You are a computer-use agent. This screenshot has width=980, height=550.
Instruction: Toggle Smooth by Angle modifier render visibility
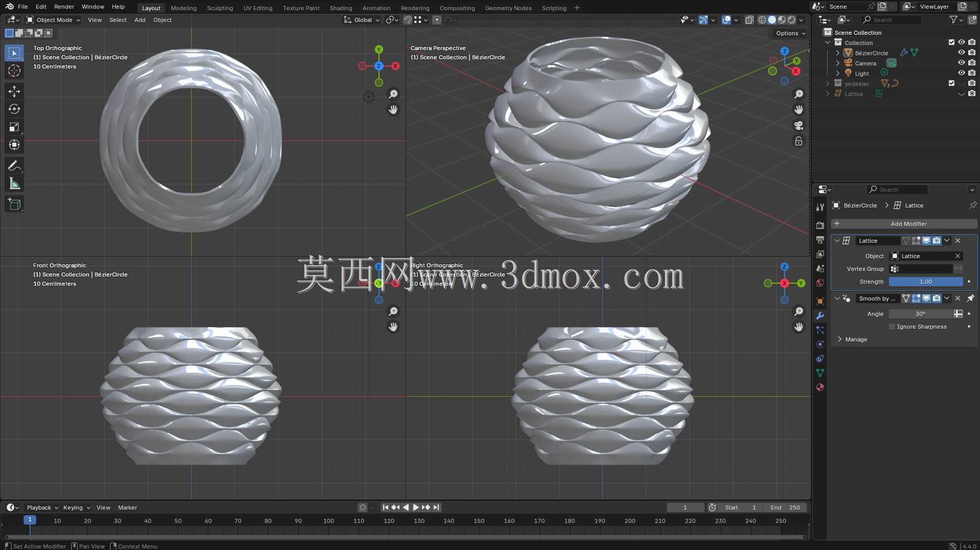click(x=937, y=299)
